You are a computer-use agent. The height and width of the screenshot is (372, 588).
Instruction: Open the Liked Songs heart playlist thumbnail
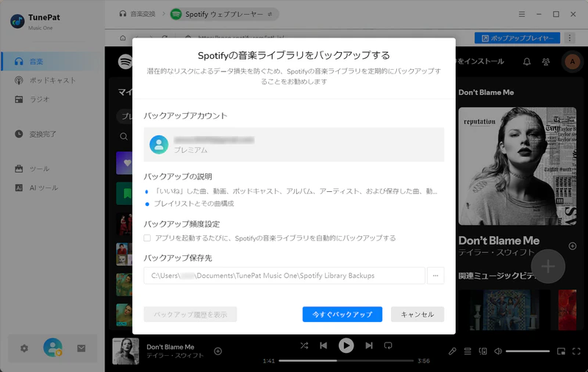tap(124, 163)
